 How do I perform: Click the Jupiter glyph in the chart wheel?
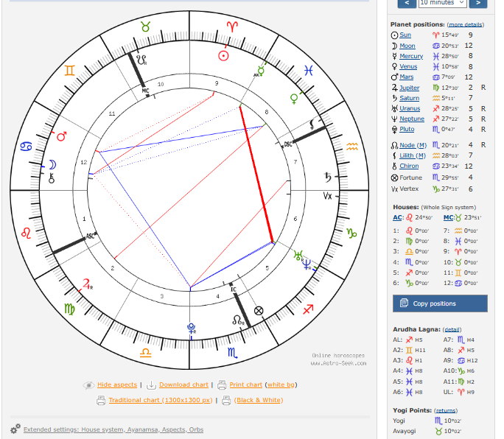click(x=87, y=284)
